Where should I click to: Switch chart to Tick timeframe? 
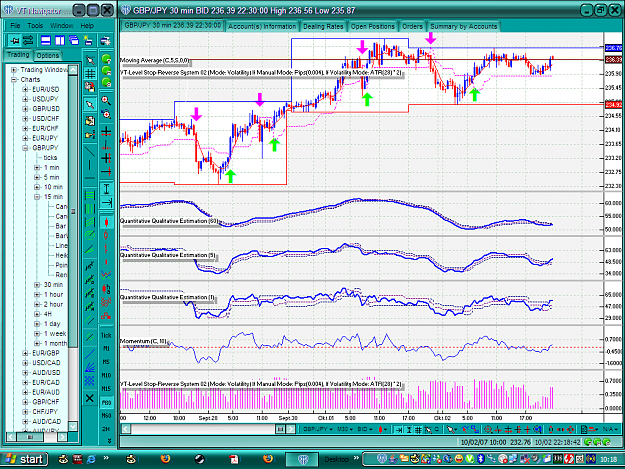pos(106,336)
